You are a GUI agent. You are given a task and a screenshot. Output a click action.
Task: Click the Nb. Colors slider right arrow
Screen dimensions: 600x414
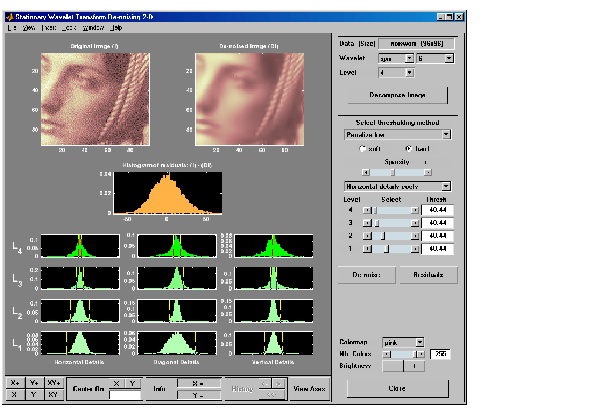(x=421, y=354)
